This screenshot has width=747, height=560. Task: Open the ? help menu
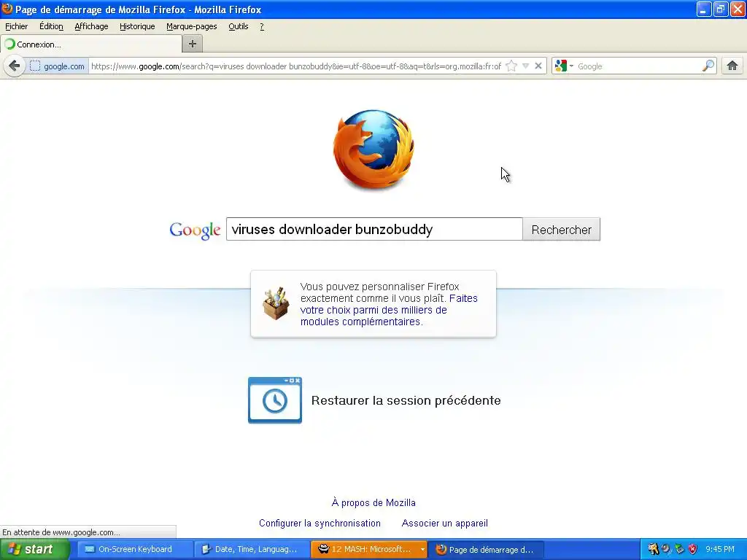click(262, 26)
